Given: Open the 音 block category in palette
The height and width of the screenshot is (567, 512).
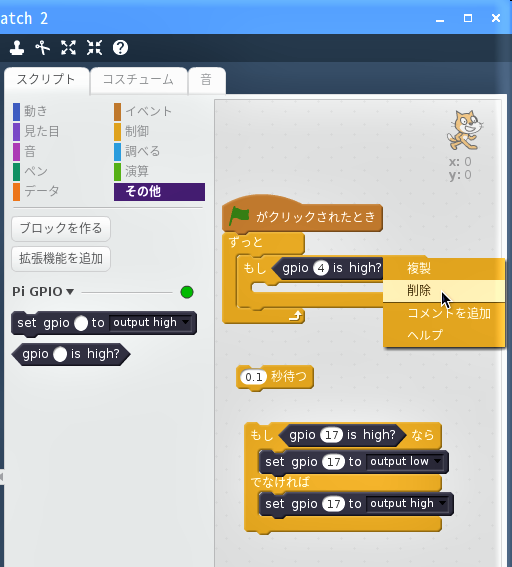Looking at the screenshot, I should coord(25,152).
